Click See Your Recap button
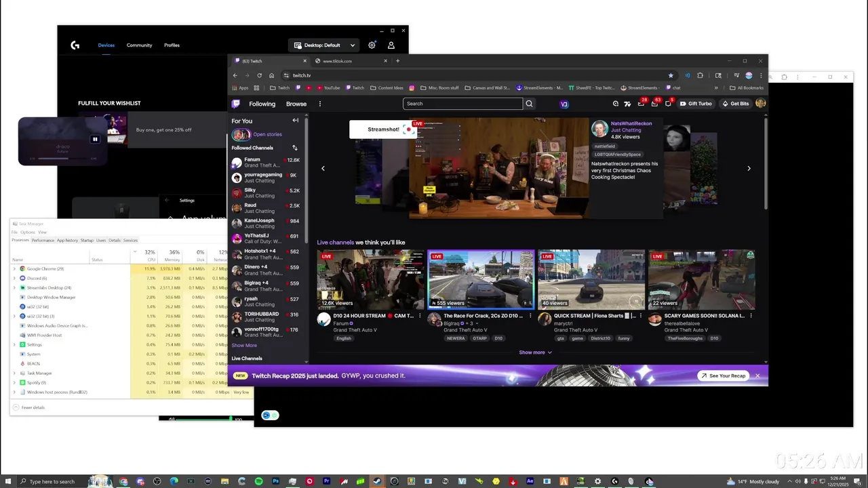Screen dimensions: 868x488 point(723,375)
